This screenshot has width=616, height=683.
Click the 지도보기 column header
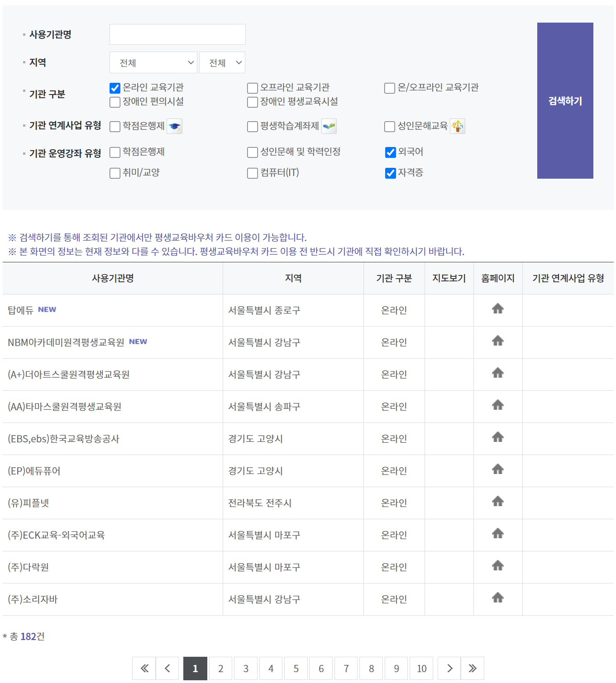(449, 278)
